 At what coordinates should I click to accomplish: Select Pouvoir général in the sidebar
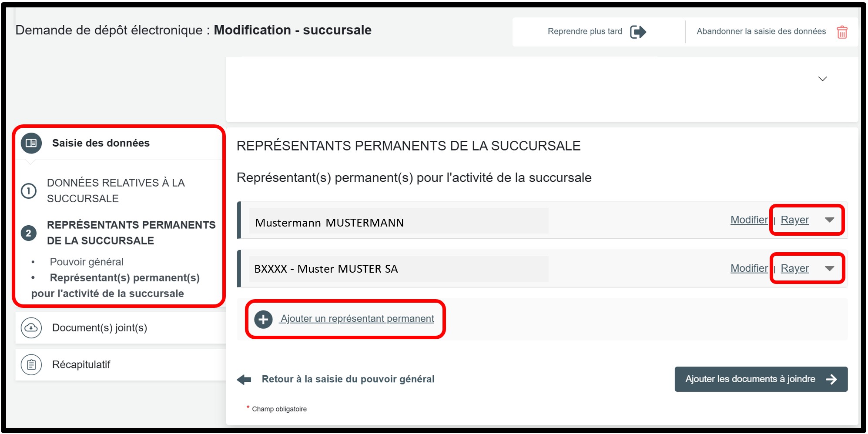tap(87, 262)
